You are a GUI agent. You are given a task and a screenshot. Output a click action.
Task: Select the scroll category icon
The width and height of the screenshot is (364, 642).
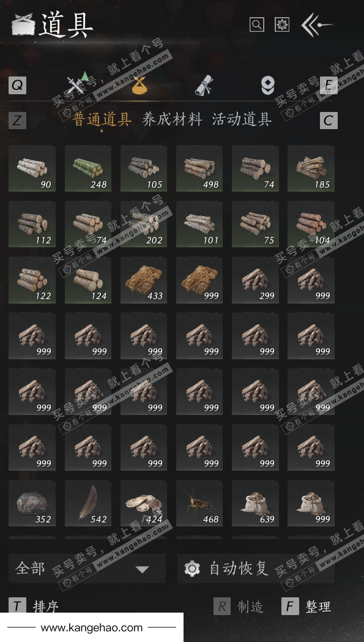pos(204,85)
